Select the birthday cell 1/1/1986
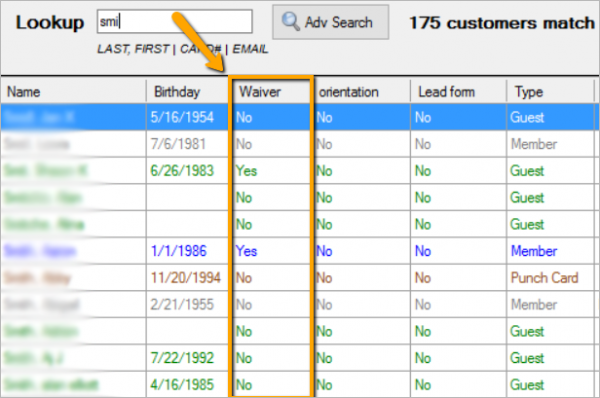 click(x=179, y=251)
